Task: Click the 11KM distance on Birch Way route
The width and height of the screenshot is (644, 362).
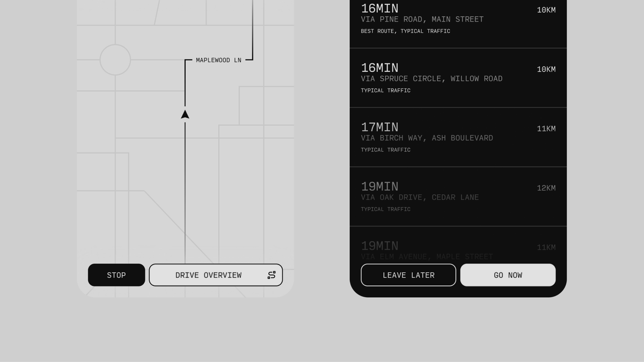Action: point(546,129)
